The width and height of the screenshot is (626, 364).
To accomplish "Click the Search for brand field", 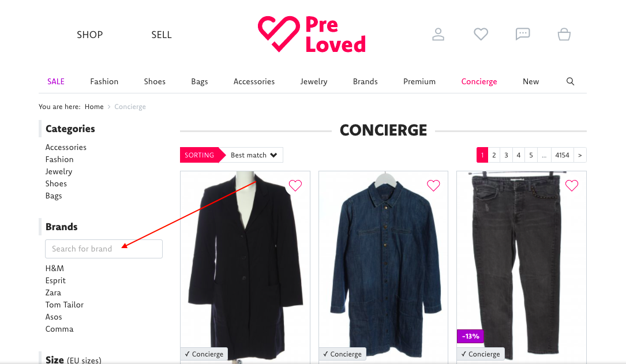I will [x=104, y=249].
